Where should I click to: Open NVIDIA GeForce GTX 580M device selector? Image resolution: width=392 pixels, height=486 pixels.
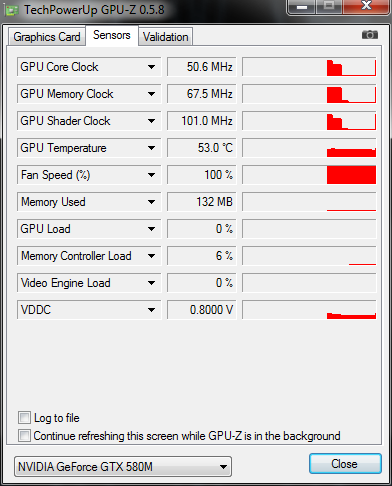point(123,467)
